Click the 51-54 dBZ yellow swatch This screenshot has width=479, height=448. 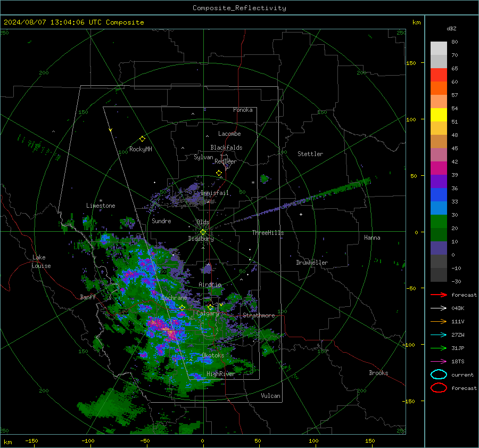pos(439,115)
